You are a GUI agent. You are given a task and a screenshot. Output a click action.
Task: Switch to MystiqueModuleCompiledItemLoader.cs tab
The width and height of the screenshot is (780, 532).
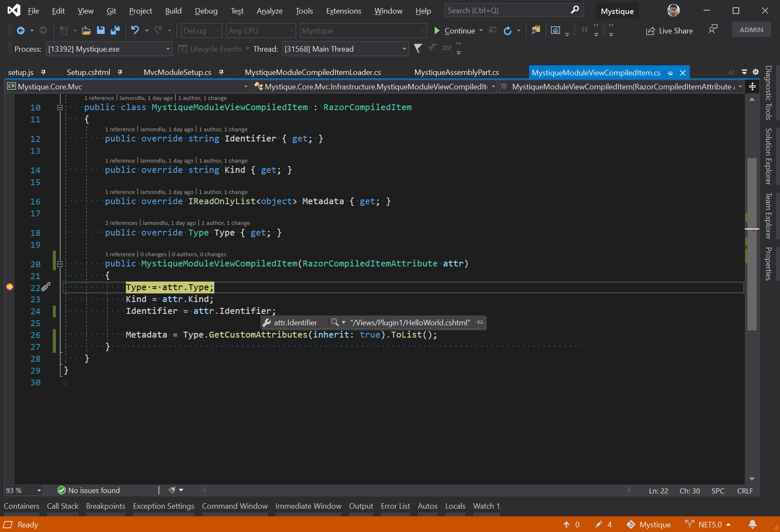click(313, 72)
